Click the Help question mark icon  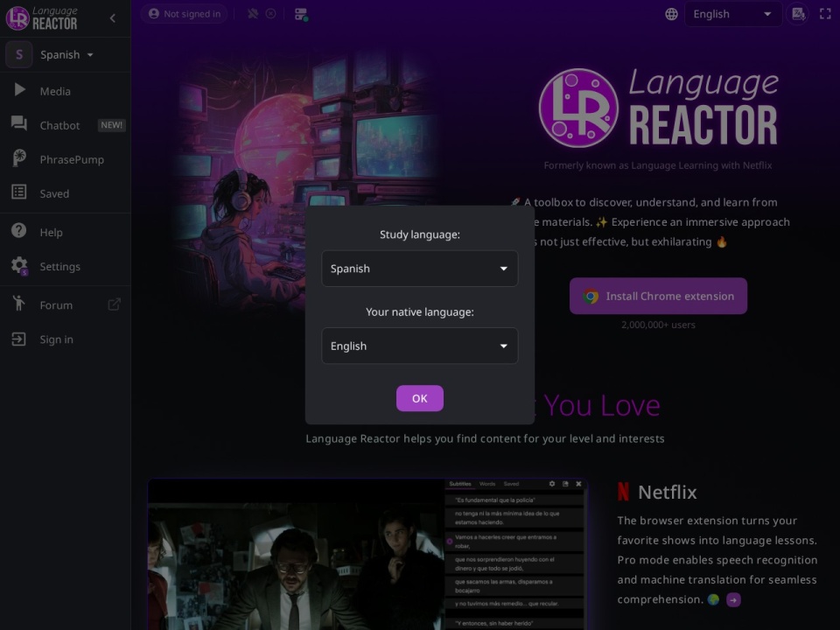pos(19,231)
